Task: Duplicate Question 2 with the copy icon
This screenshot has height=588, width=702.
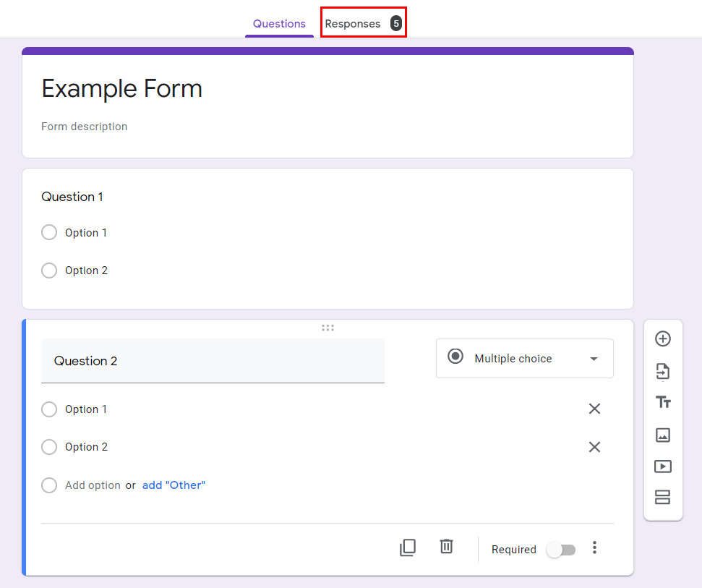Action: [x=408, y=547]
